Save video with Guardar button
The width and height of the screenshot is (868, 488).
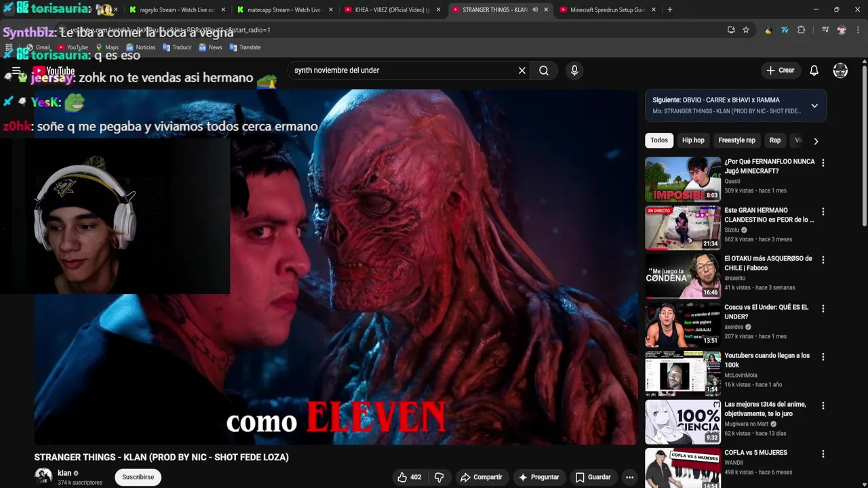coord(593,477)
